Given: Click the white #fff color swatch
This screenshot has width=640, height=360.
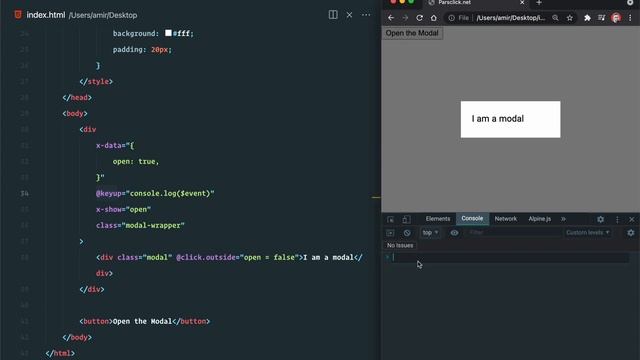Looking at the screenshot, I should [168, 33].
